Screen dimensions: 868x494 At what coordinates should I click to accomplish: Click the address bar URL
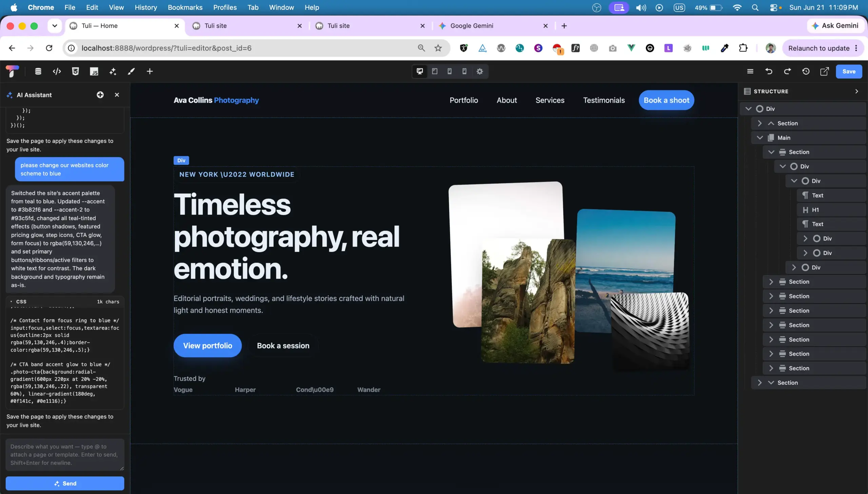166,48
